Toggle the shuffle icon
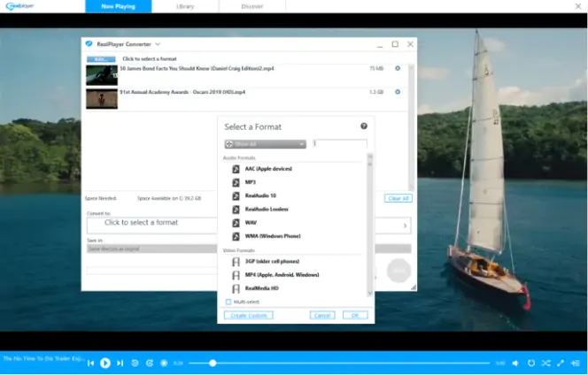588x375 pixels. click(x=546, y=363)
